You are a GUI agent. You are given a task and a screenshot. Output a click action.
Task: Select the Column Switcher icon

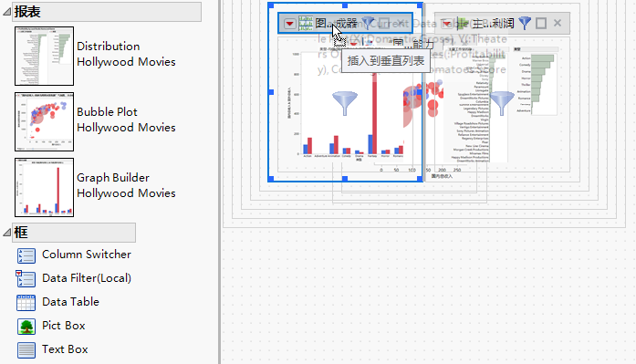tap(26, 255)
